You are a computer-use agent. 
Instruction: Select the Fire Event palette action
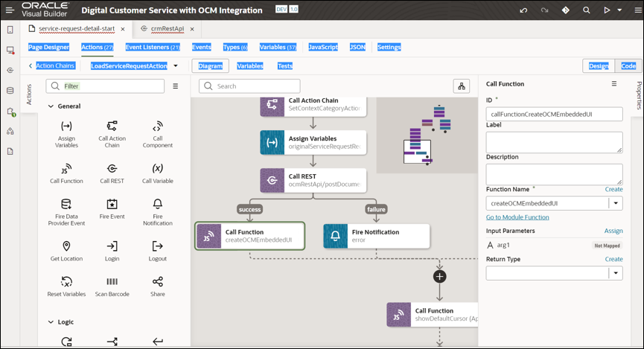[112, 208]
